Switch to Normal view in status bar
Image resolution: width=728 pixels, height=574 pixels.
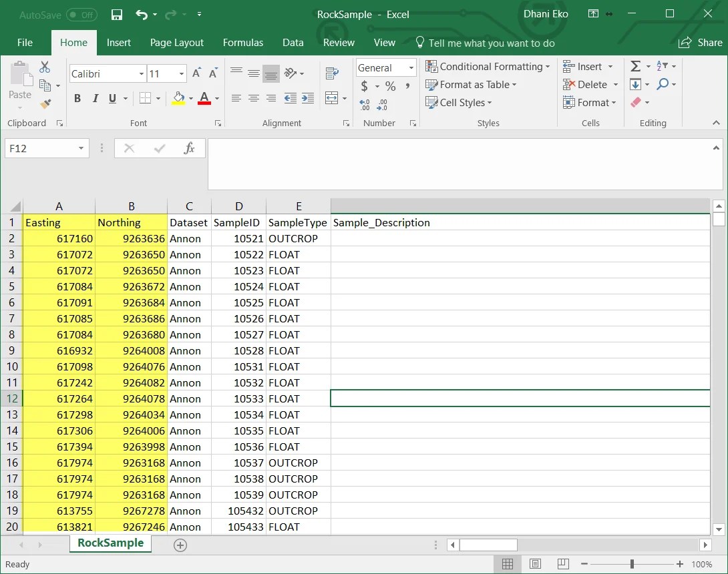(508, 564)
